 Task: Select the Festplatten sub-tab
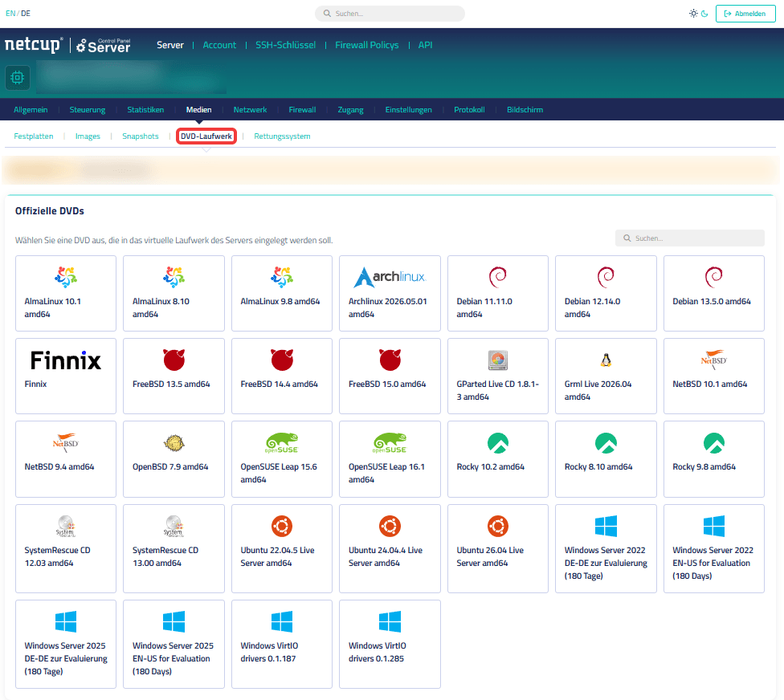(34, 136)
